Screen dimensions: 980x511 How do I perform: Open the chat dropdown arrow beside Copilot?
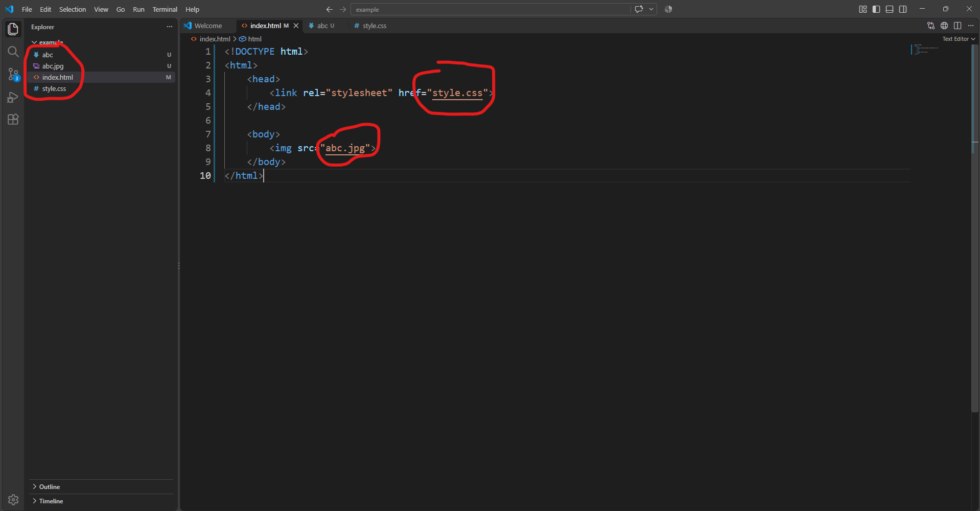tap(651, 9)
